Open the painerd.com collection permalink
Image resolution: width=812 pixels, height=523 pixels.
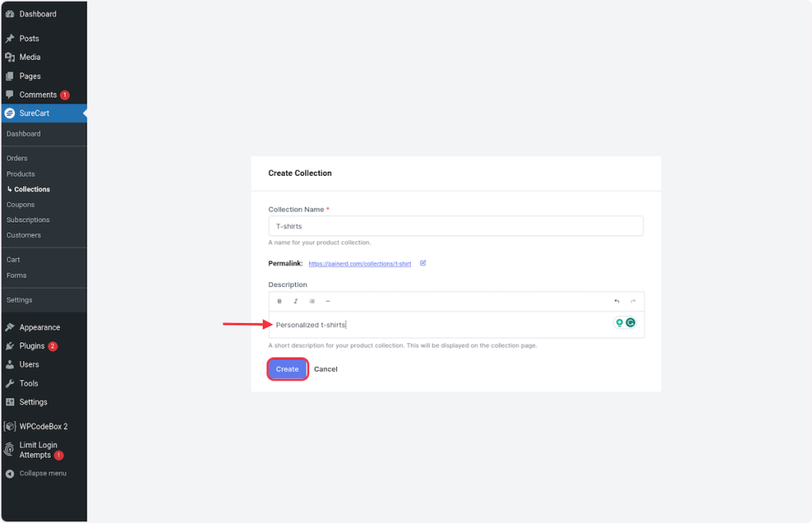(x=360, y=264)
